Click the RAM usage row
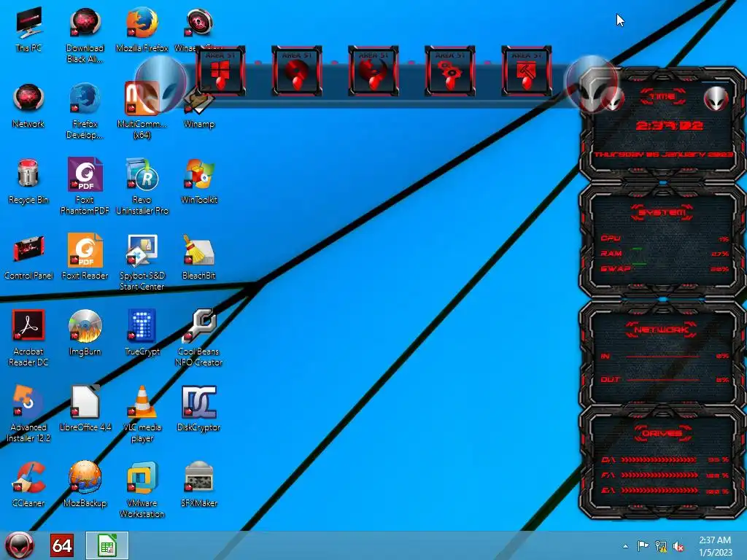Screen dimensions: 747x560 point(665,254)
